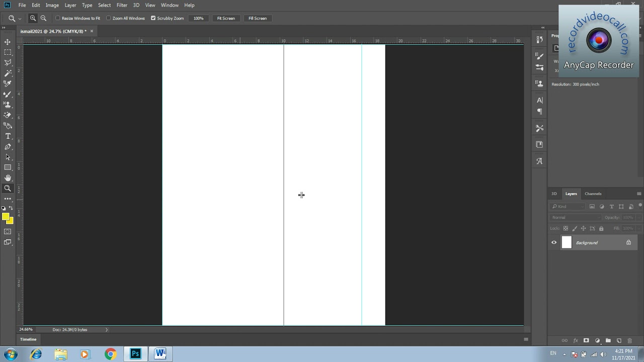Close the ismail2021 document tab
This screenshot has width=644, height=362.
92,31
